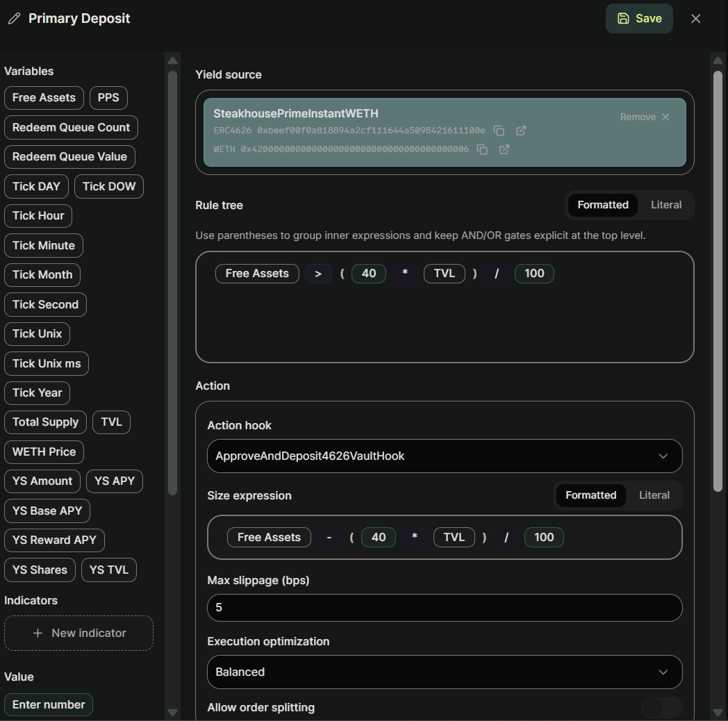
Task: Select the minus operator in Size expression
Action: point(329,538)
